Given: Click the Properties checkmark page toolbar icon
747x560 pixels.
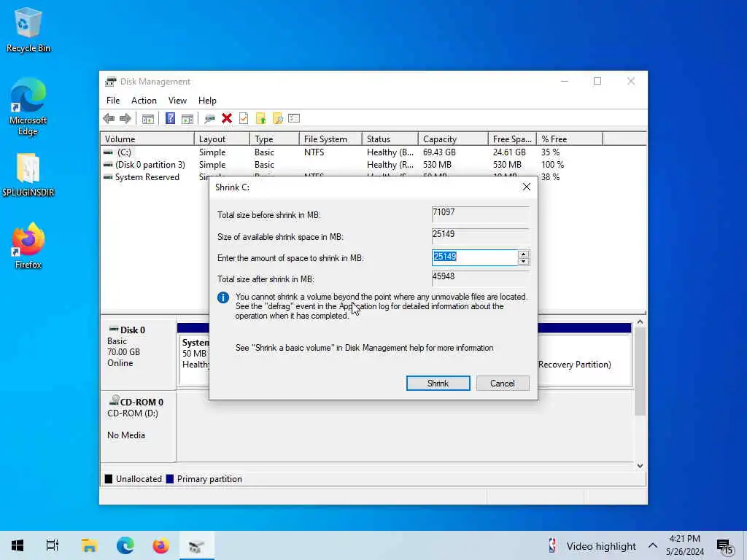Looking at the screenshot, I should tap(244, 119).
